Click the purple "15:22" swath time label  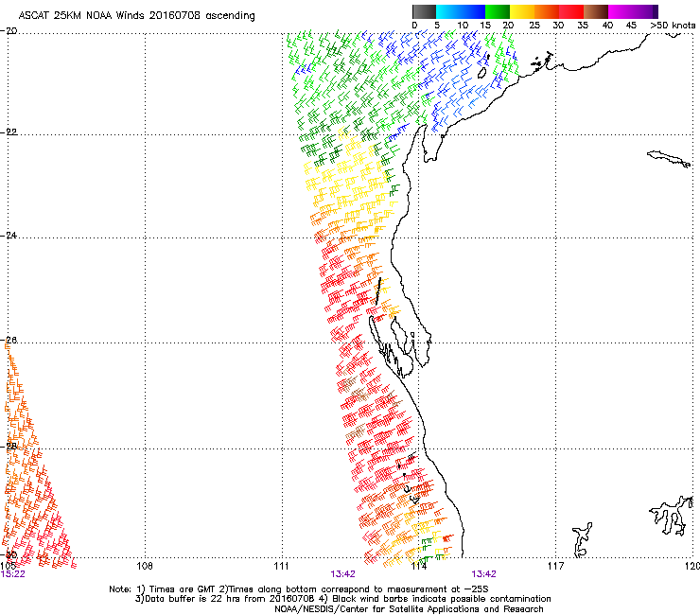[x=13, y=574]
